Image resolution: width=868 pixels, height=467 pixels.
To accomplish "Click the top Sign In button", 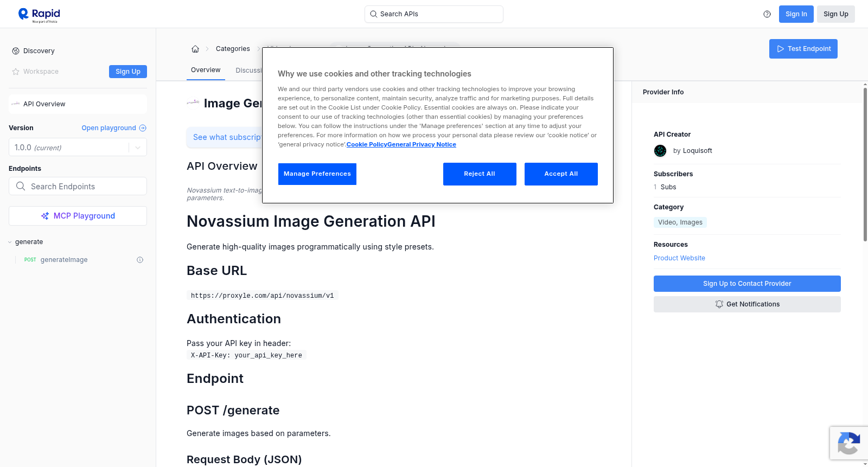I will pos(796,14).
